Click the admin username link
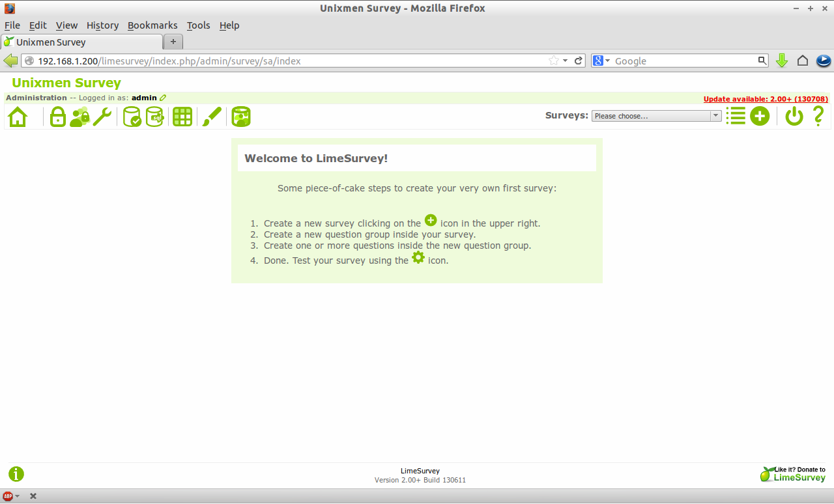Screen dimensions: 834x504 point(144,98)
